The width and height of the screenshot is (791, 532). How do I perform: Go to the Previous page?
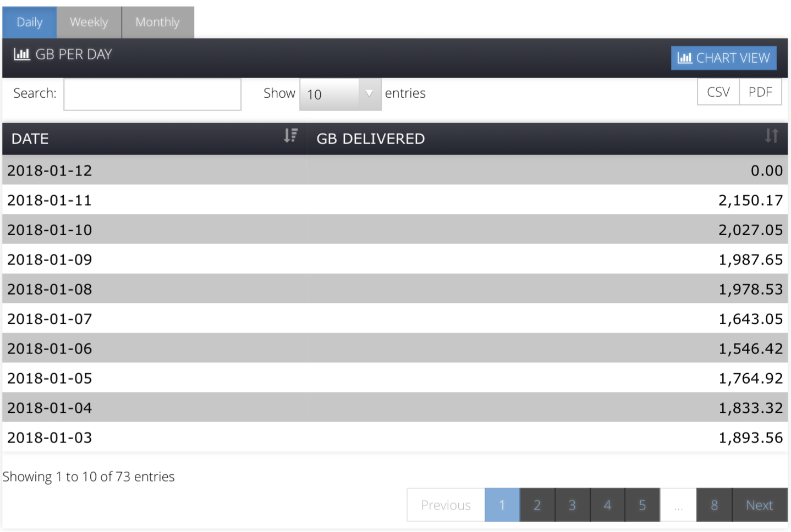446,505
